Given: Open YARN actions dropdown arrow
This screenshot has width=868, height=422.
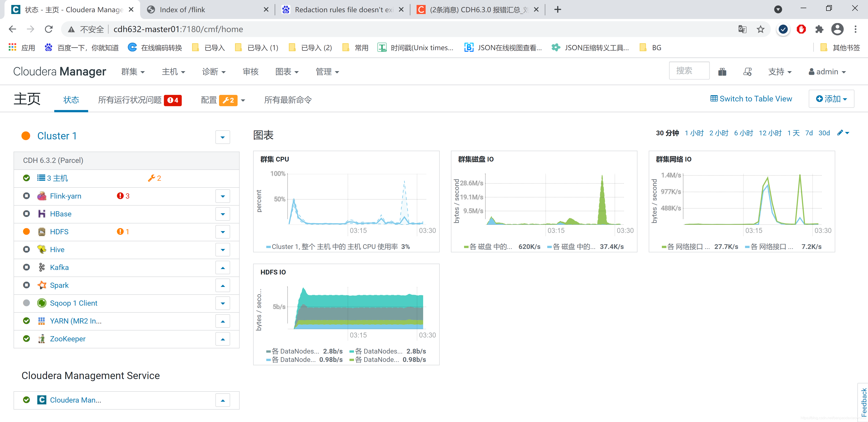Looking at the screenshot, I should coord(223,321).
